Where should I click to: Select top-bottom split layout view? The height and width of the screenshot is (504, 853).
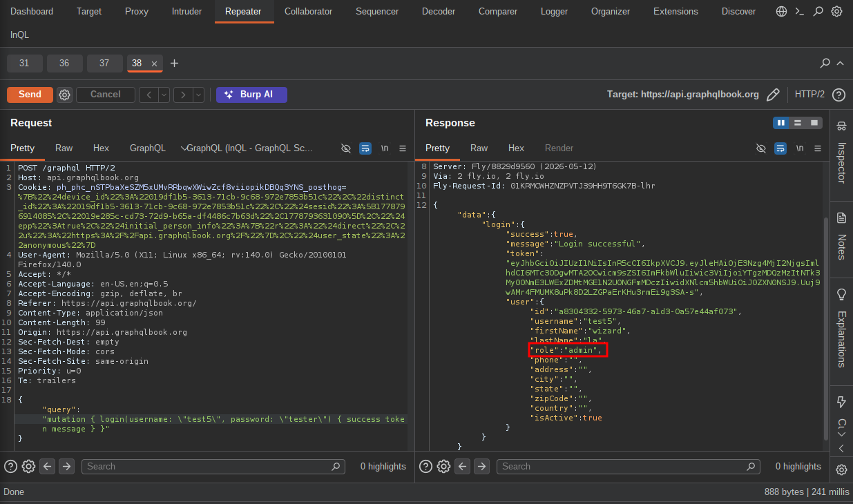coord(798,123)
